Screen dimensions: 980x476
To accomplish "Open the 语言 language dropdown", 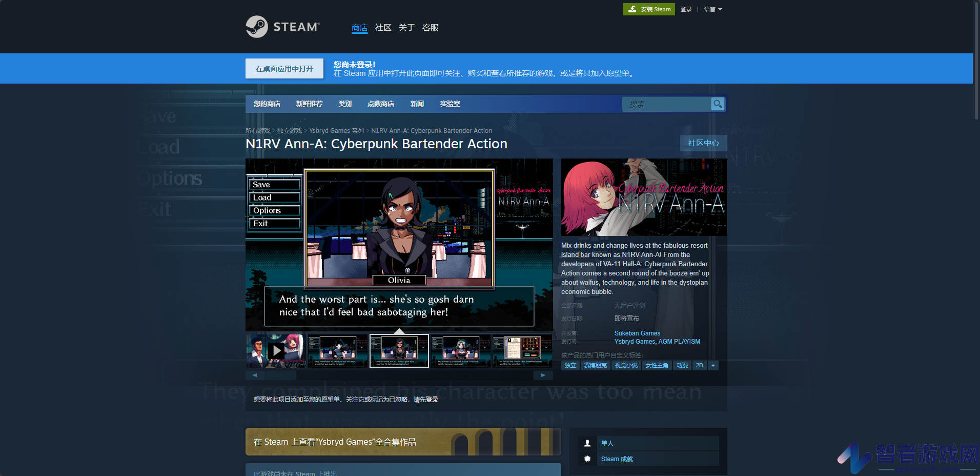I will pyautogui.click(x=713, y=9).
